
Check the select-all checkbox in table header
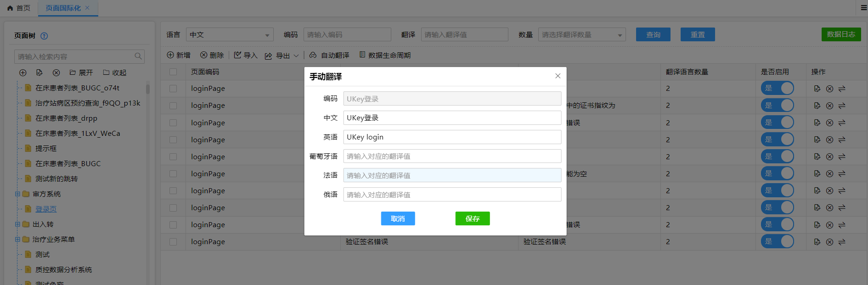(x=173, y=72)
